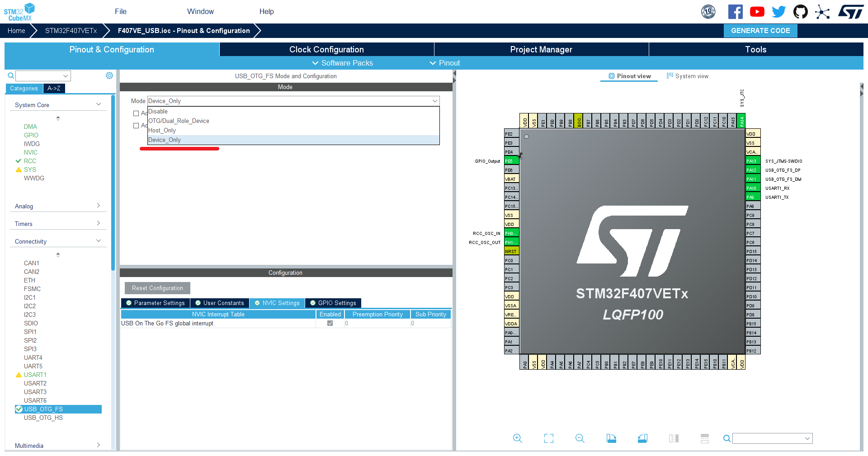The image size is (868, 456).
Task: Zoom out on the chip pinout
Action: click(580, 438)
